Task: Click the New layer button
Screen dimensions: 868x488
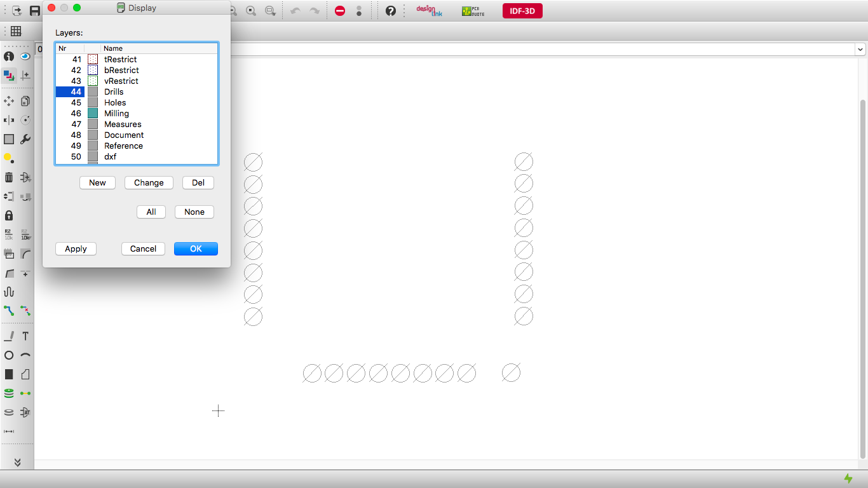Action: pyautogui.click(x=97, y=182)
